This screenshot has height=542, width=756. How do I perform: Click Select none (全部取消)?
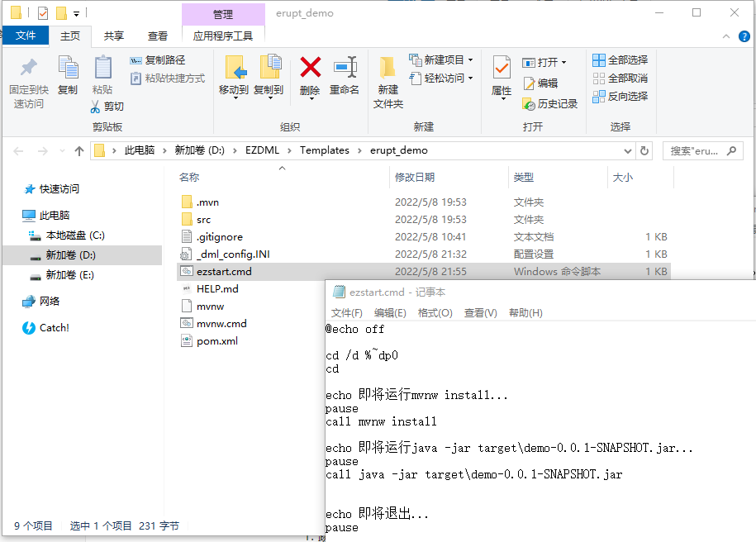[x=620, y=78]
